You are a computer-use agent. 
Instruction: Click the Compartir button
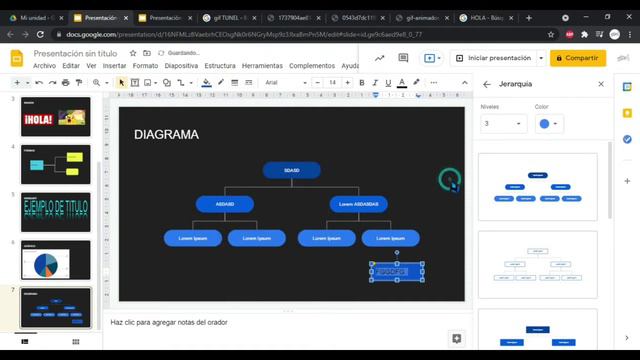(578, 58)
